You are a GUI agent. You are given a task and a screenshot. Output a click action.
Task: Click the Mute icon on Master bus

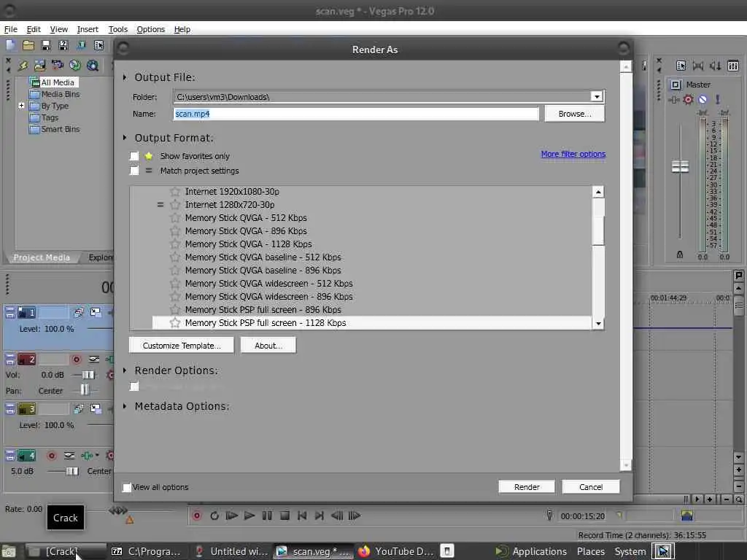click(703, 99)
